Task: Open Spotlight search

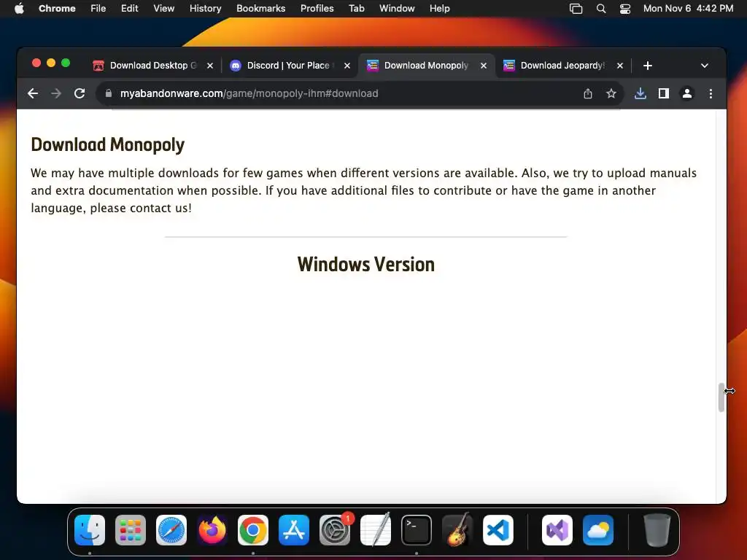Action: [x=601, y=9]
